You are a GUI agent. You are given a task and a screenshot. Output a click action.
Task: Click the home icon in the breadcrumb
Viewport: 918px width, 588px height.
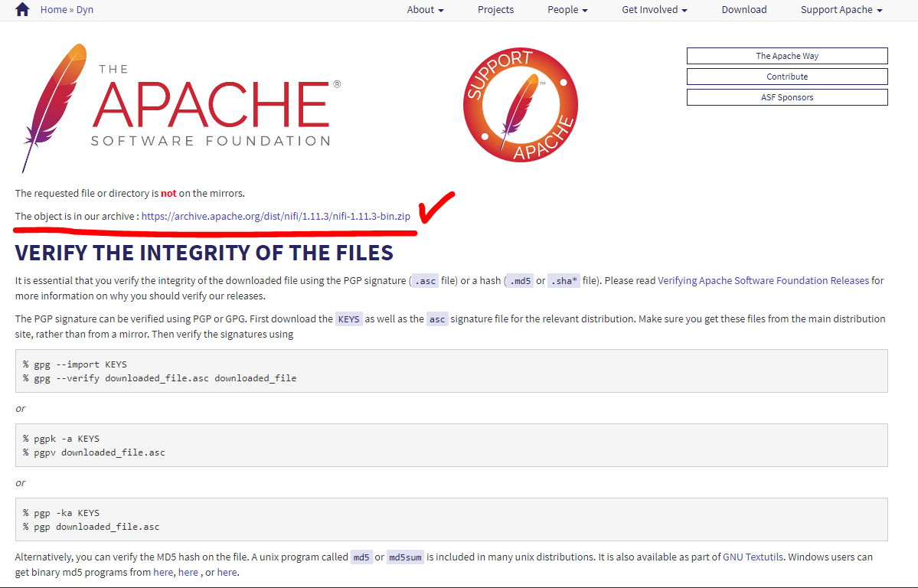click(x=22, y=9)
